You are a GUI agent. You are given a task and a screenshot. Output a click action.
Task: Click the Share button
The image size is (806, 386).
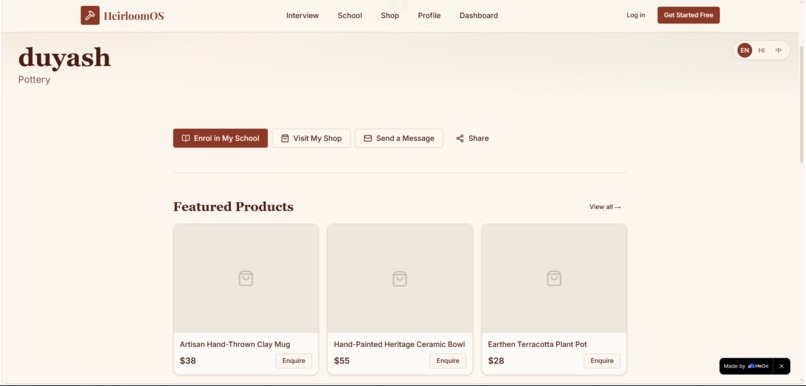point(472,138)
